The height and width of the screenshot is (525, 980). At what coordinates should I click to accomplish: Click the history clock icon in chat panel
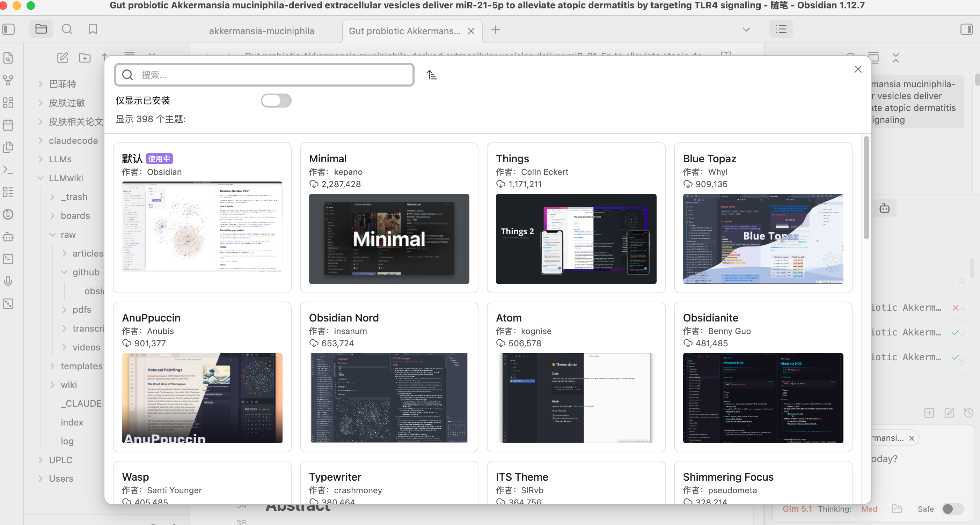point(968,413)
